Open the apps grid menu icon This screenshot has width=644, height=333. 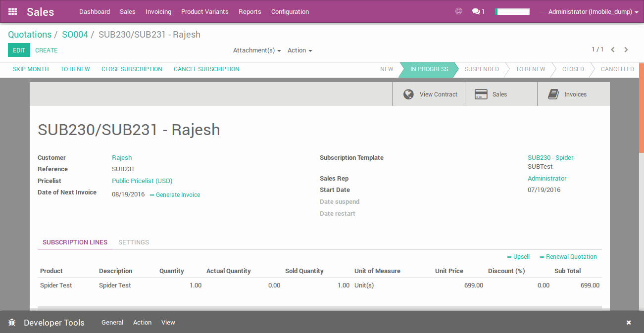(x=12, y=11)
